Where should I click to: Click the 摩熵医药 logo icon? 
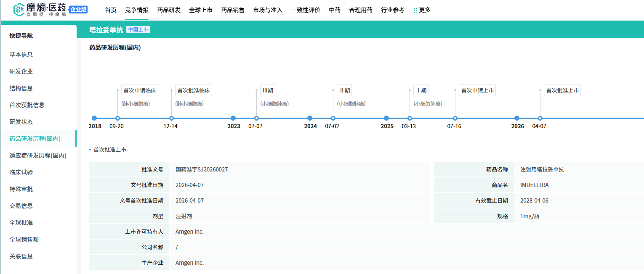(x=19, y=10)
